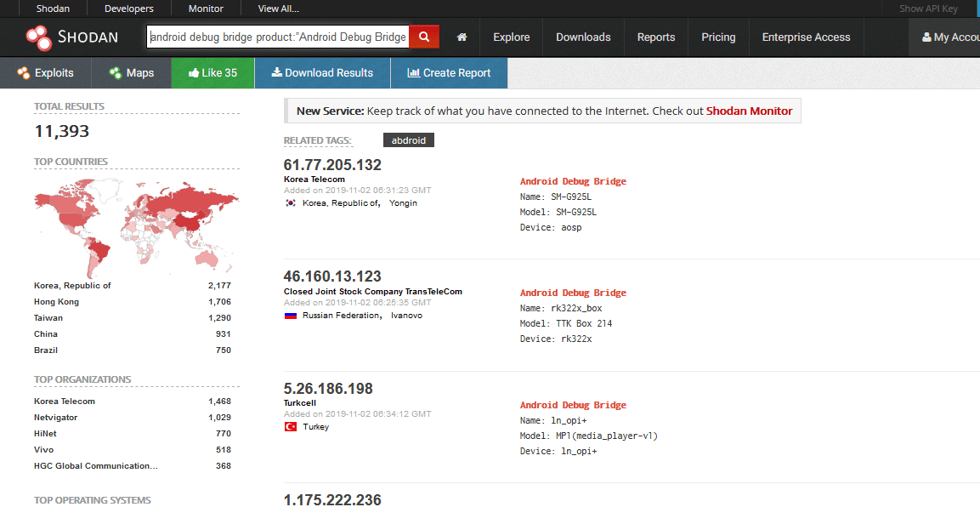Click the text Model: TTK Box 214
The height and width of the screenshot is (507, 980).
click(x=566, y=324)
